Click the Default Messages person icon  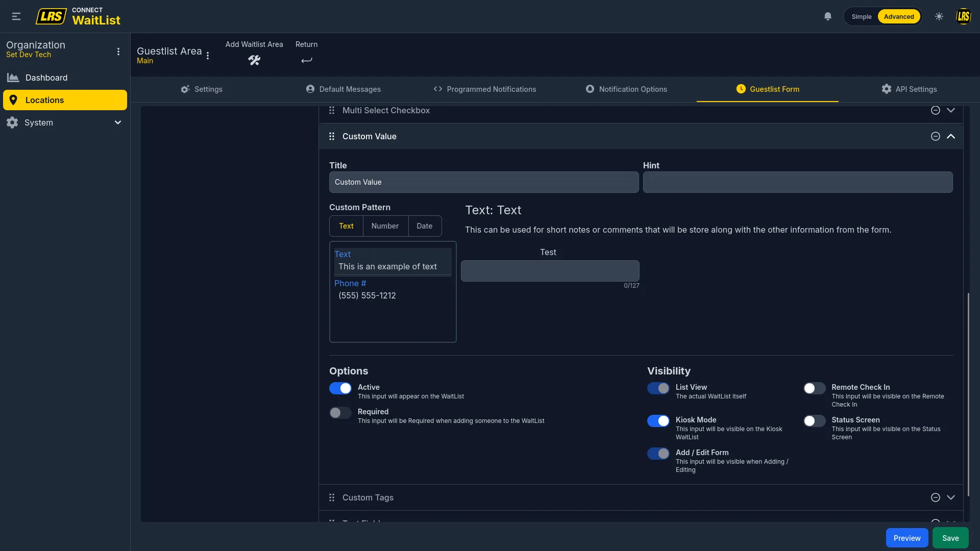tap(310, 89)
